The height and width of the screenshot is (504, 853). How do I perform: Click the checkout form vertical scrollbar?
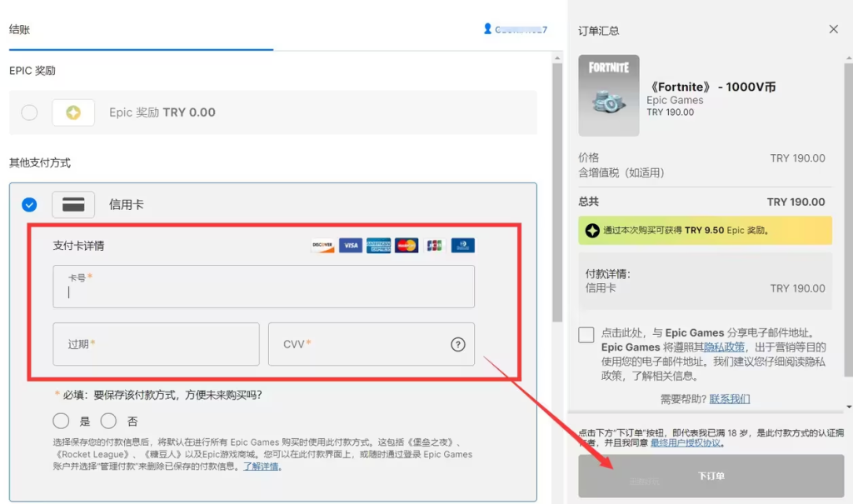click(x=557, y=192)
